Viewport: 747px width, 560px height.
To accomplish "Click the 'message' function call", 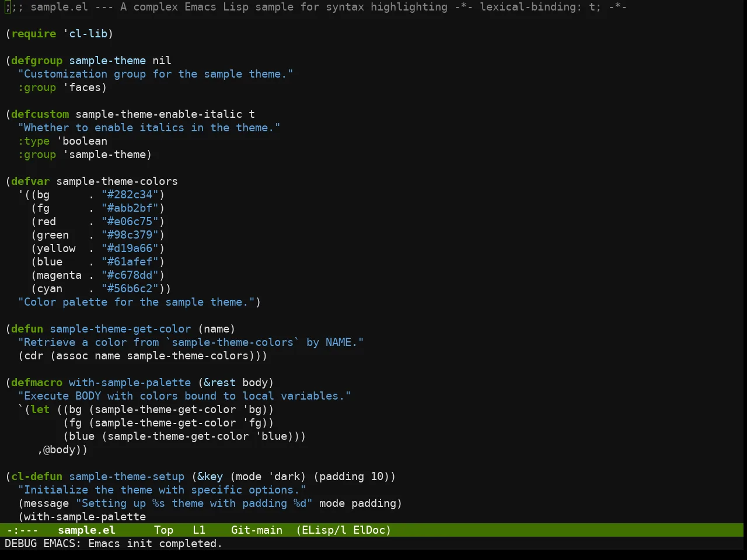I will pos(47,503).
